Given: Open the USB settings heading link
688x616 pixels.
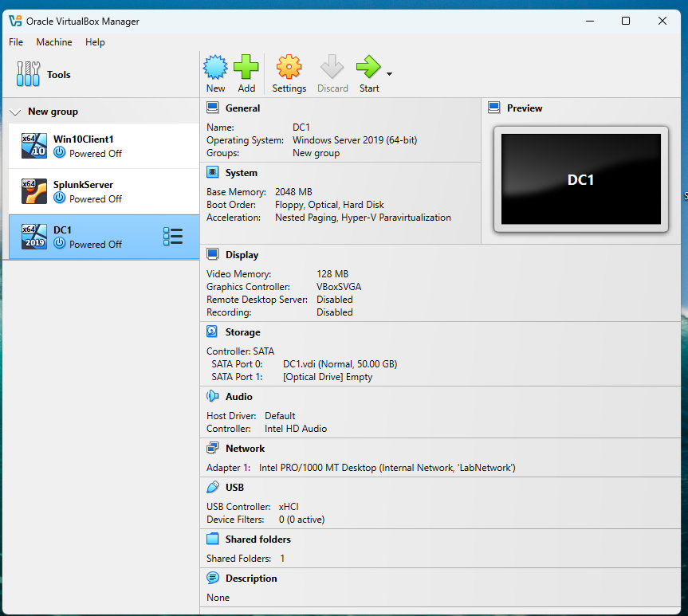Looking at the screenshot, I should coord(234,488).
